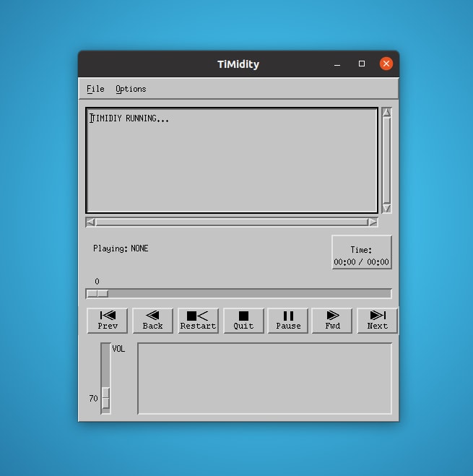
Task: Click the Prev track button
Action: [x=108, y=321]
